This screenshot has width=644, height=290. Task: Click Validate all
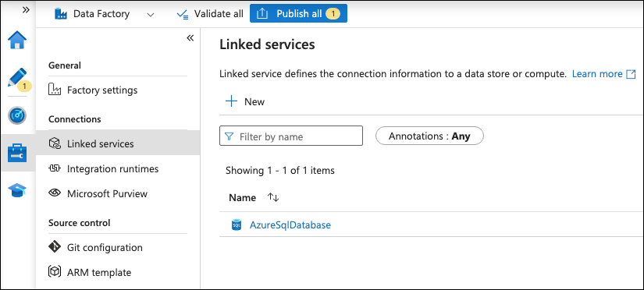click(x=210, y=14)
